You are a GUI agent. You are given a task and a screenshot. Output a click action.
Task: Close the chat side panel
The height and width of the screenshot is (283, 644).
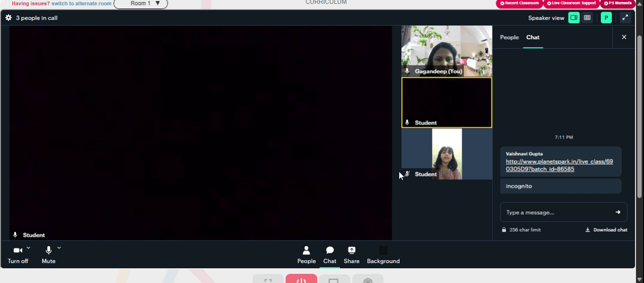(x=624, y=37)
